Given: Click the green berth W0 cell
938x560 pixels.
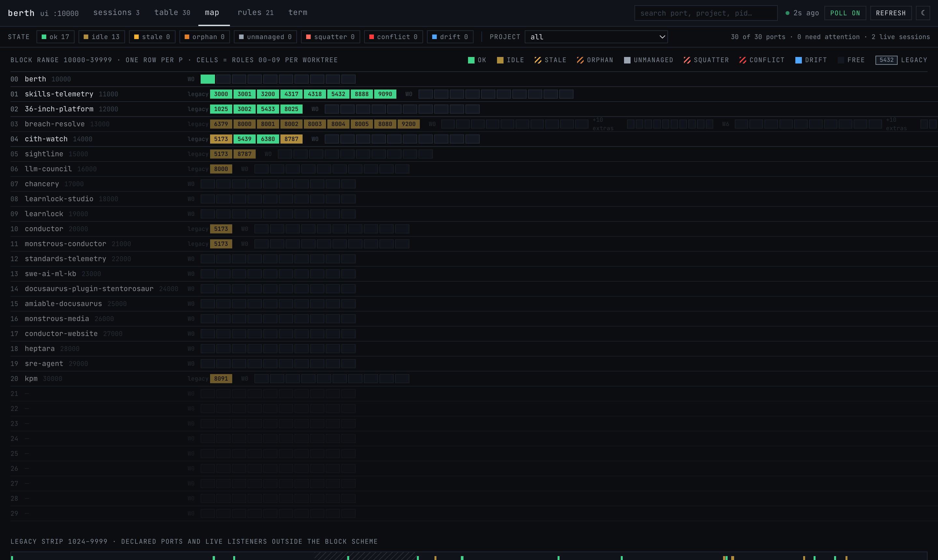Looking at the screenshot, I should coord(207,79).
